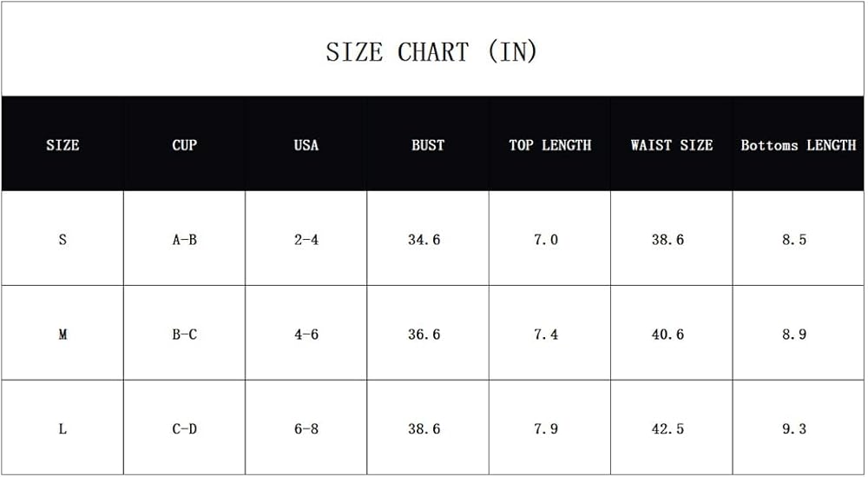Select the C-D cup cell
868x477 pixels.
point(184,429)
